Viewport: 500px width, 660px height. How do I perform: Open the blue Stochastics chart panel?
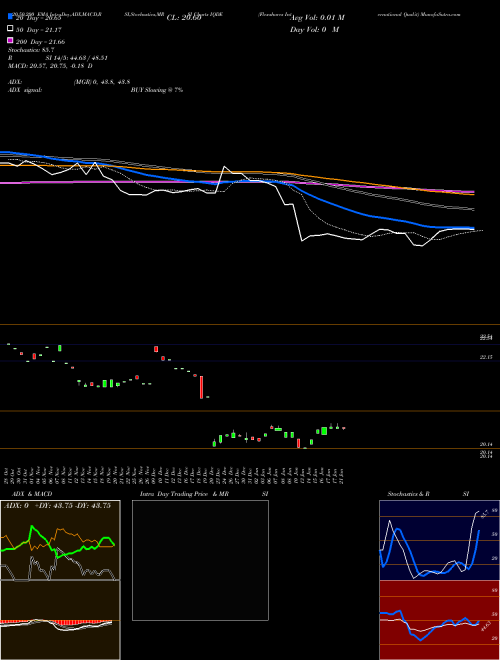pyautogui.click(x=439, y=540)
